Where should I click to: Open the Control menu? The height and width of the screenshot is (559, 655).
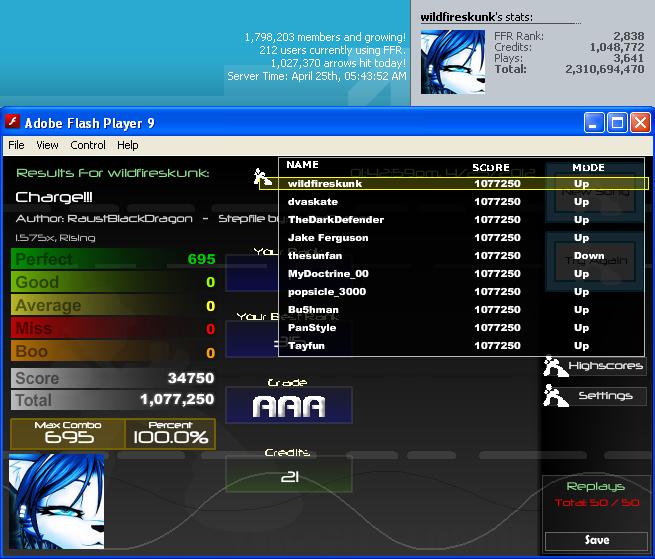88,145
